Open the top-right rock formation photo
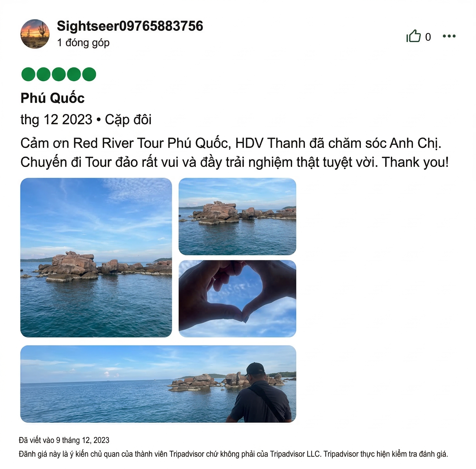The height and width of the screenshot is (469, 476). [237, 216]
